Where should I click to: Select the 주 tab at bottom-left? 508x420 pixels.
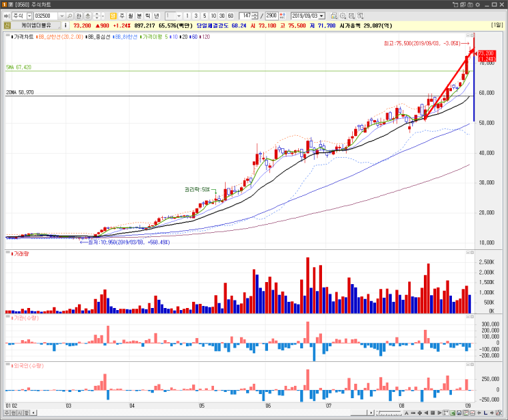point(7,413)
